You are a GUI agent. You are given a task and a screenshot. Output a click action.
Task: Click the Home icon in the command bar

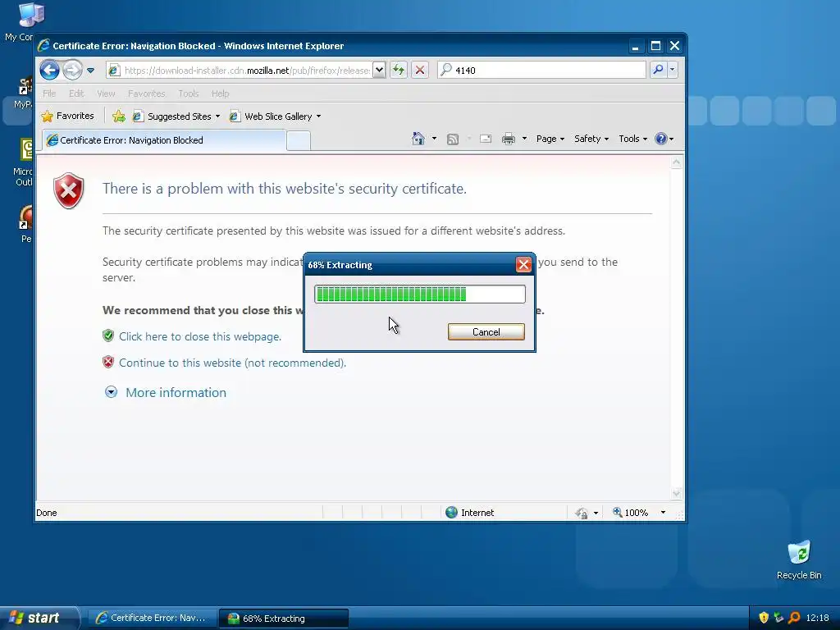point(418,139)
